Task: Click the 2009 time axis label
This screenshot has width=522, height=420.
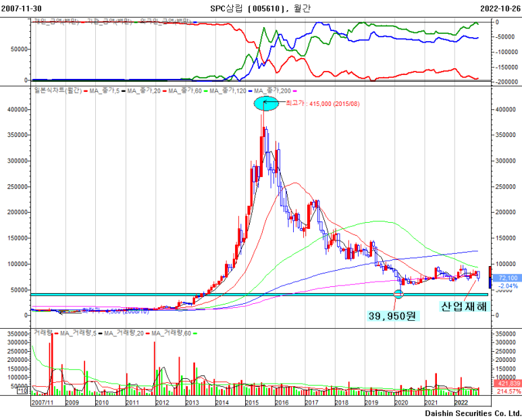Action: pyautogui.click(x=72, y=402)
